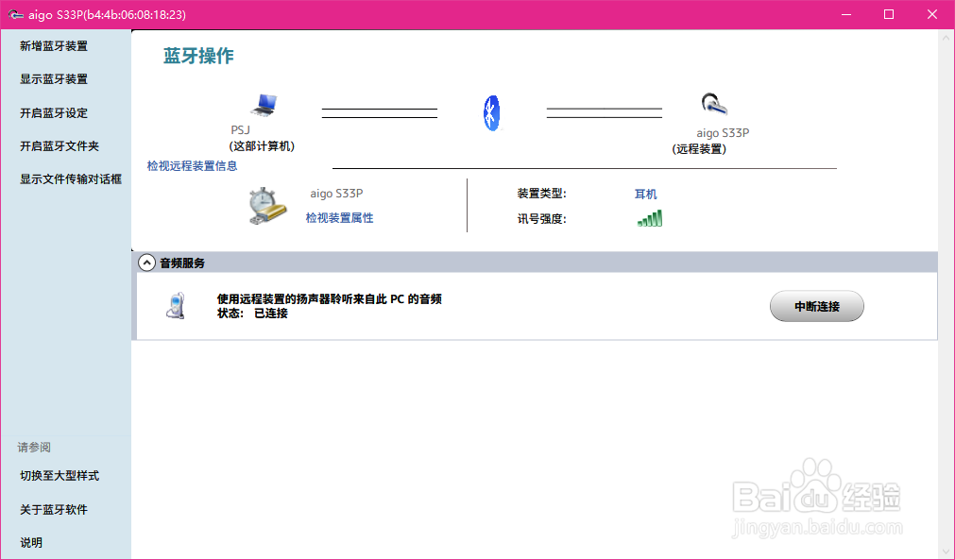Open 新增蓝牙装置 in sidebar
This screenshot has height=560, width=955.
coord(54,45)
